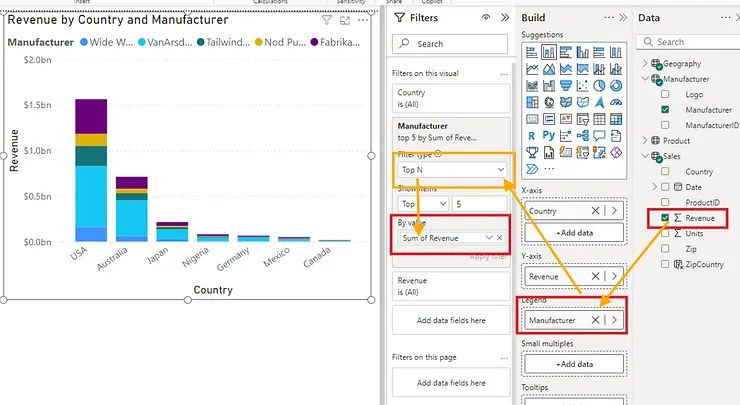The height and width of the screenshot is (405, 740).
Task: Choose the scatter chart visual
Action: pos(582,85)
